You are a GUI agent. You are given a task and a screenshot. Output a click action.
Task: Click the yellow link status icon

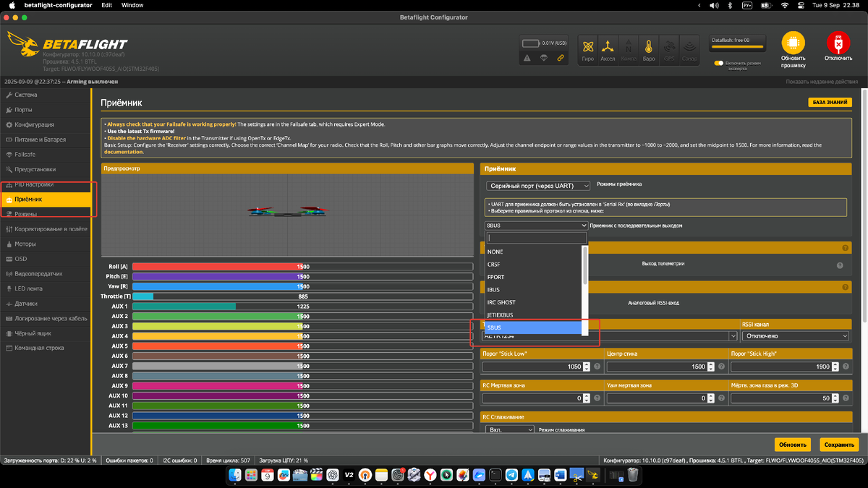tap(561, 58)
